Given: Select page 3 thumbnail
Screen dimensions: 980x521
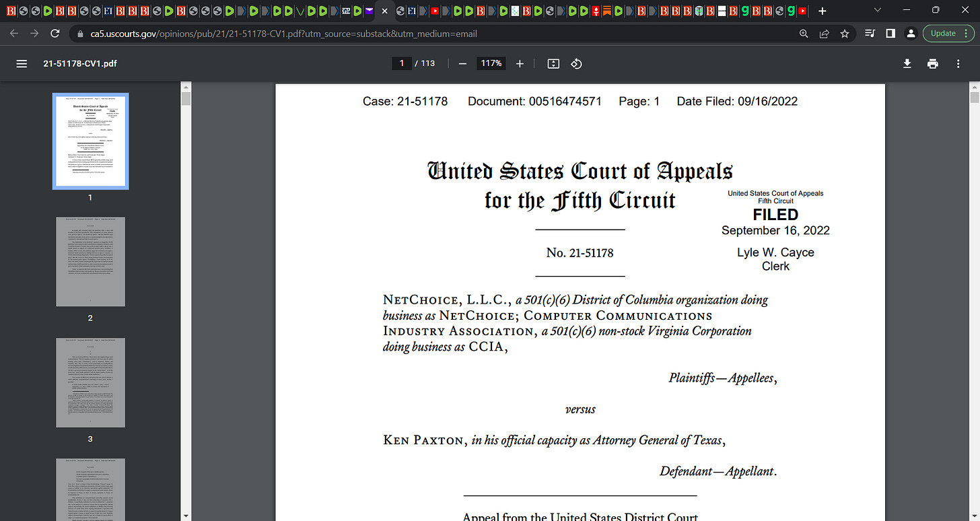Looking at the screenshot, I should click(x=91, y=383).
